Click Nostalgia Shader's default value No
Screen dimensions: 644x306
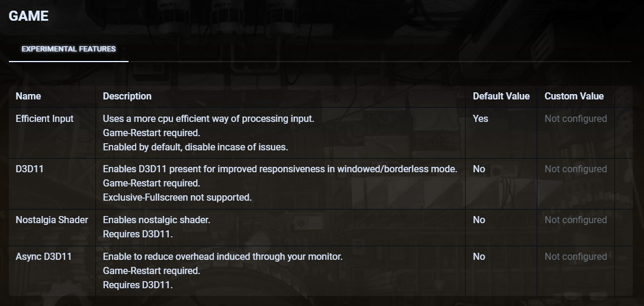(x=479, y=220)
